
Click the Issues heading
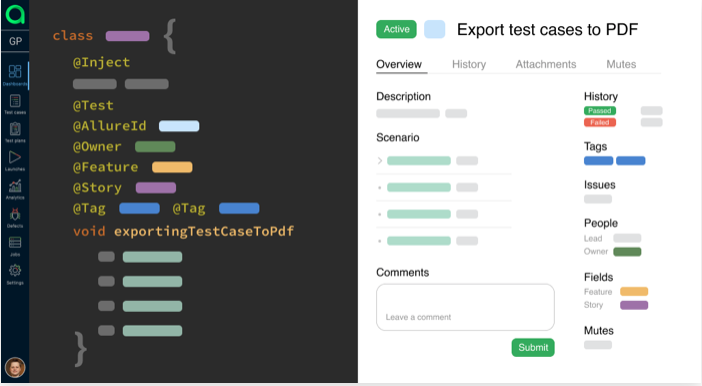(599, 185)
